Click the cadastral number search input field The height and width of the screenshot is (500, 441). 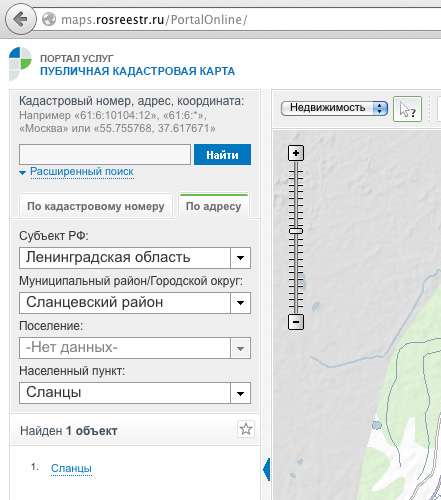pos(105,155)
